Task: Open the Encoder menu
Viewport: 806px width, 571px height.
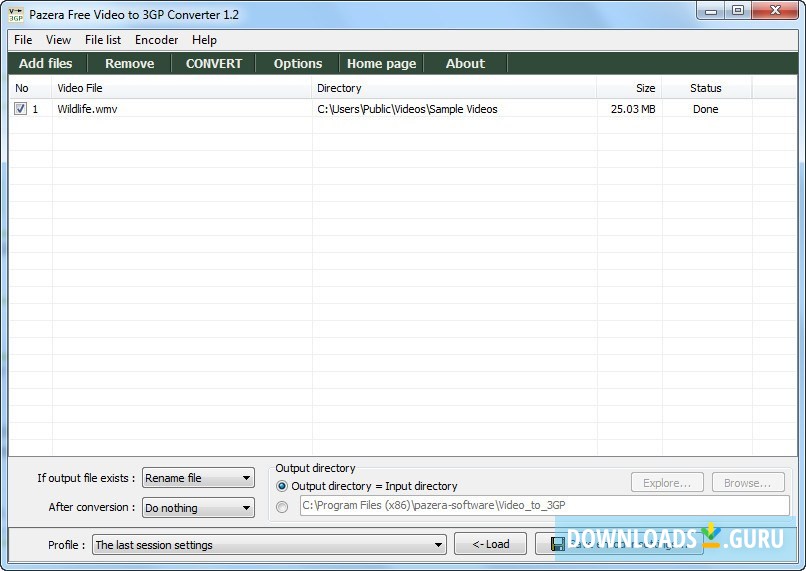Action: [156, 40]
